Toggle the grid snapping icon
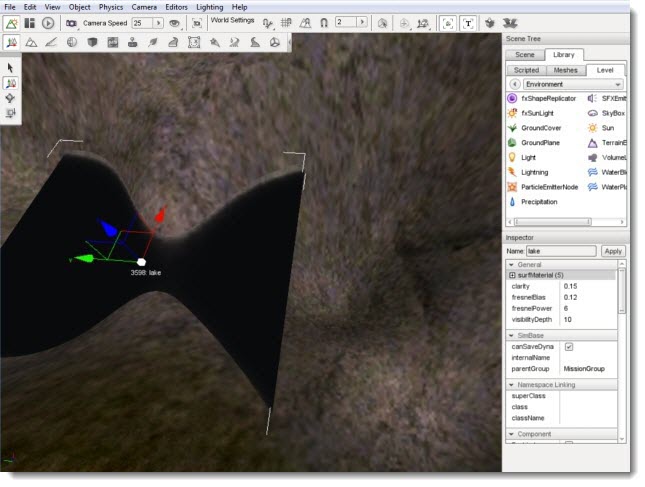 coord(286,23)
